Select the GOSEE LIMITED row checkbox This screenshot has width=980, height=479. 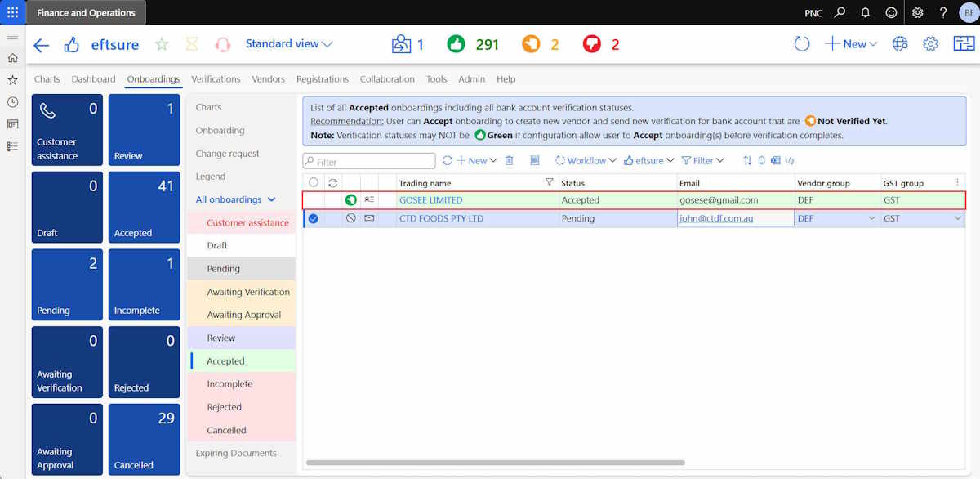click(314, 199)
